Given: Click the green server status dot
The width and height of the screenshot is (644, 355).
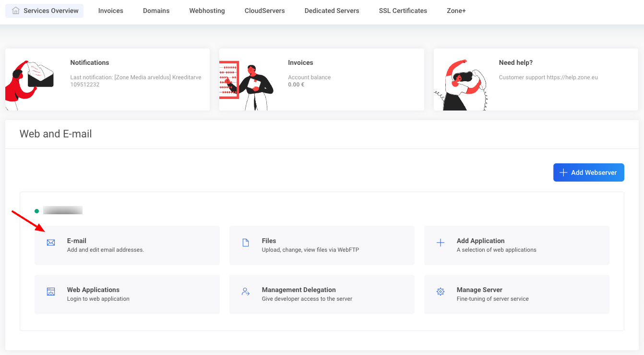Looking at the screenshot, I should pyautogui.click(x=37, y=211).
